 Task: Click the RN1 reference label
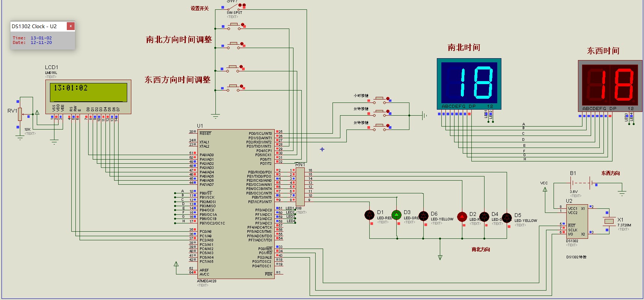(x=300, y=164)
